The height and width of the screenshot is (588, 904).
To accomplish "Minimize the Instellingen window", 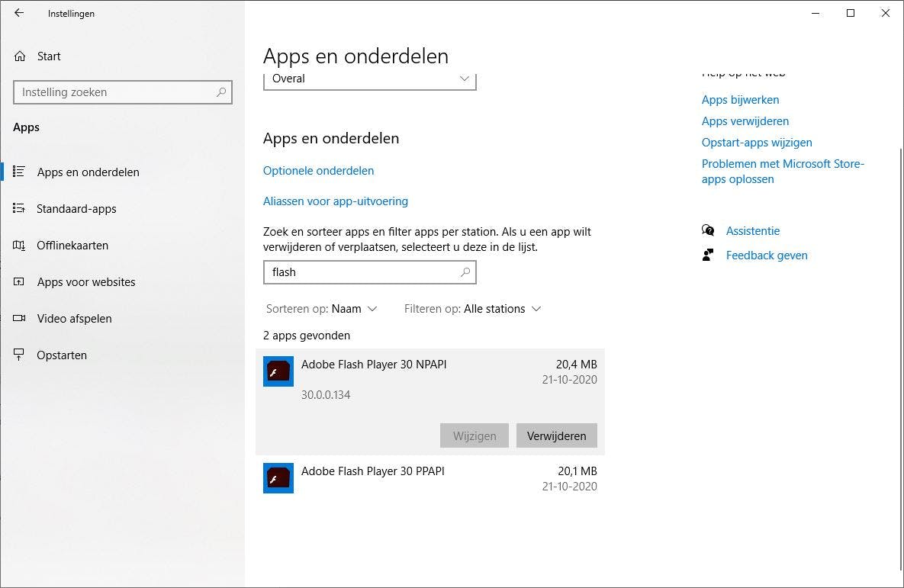I will click(x=816, y=13).
